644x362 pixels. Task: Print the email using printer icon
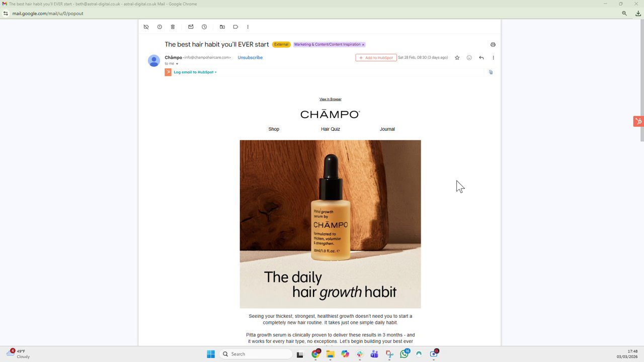point(493,45)
